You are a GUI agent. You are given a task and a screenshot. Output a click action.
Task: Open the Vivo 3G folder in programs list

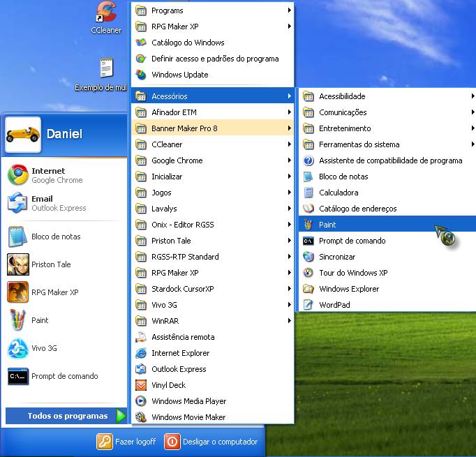[213, 305]
